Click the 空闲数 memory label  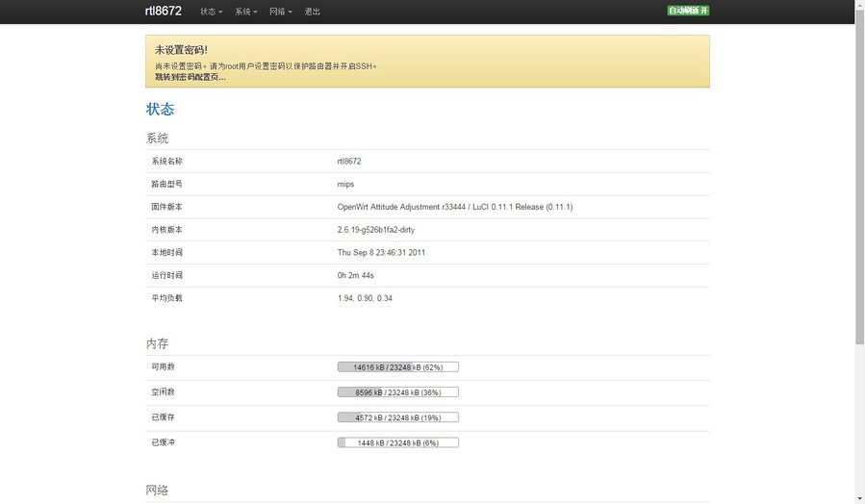pyautogui.click(x=163, y=392)
